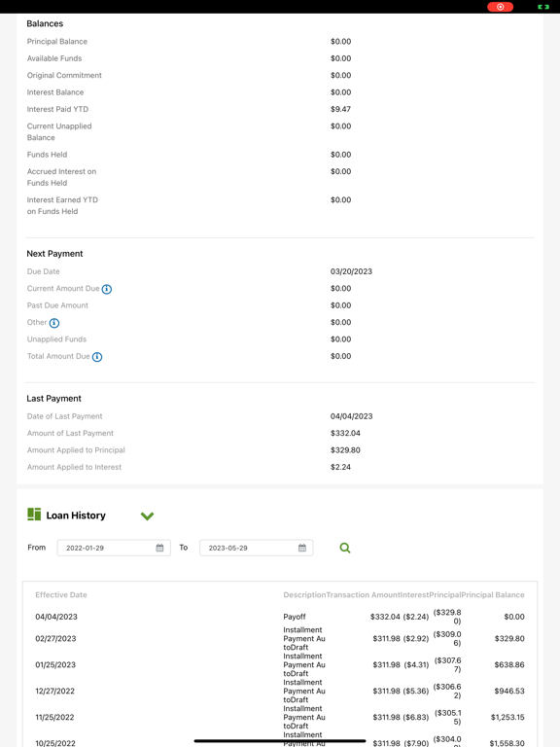This screenshot has width=560, height=747.
Task: Open info icon beside Total Amount Due
Action: (x=97, y=357)
